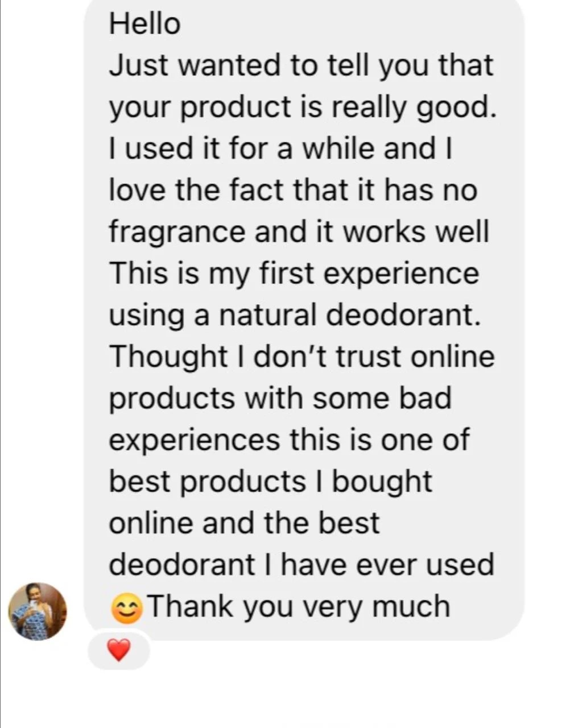
Task: Click the word "fragrance" in the message
Action: [177, 233]
